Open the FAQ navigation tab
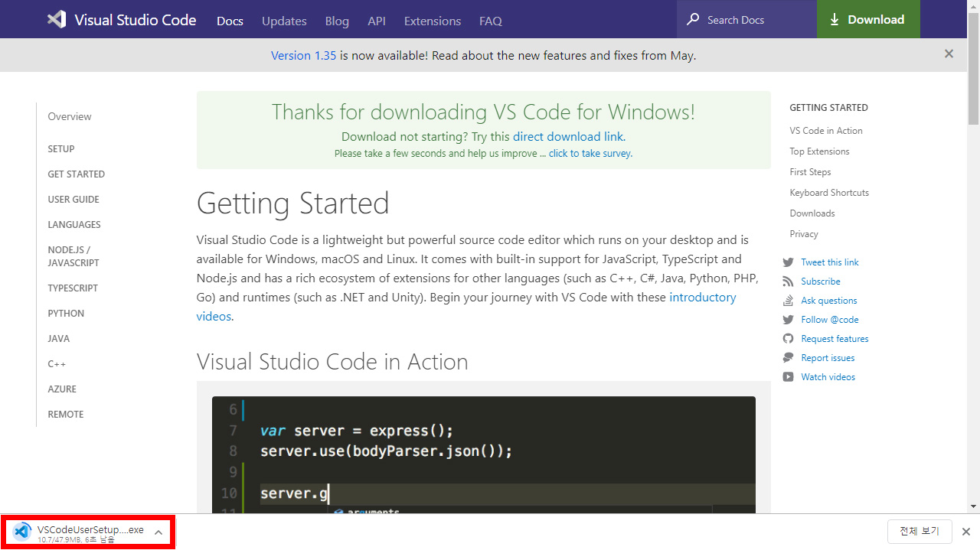Viewport: 980px width, 550px height. point(491,21)
